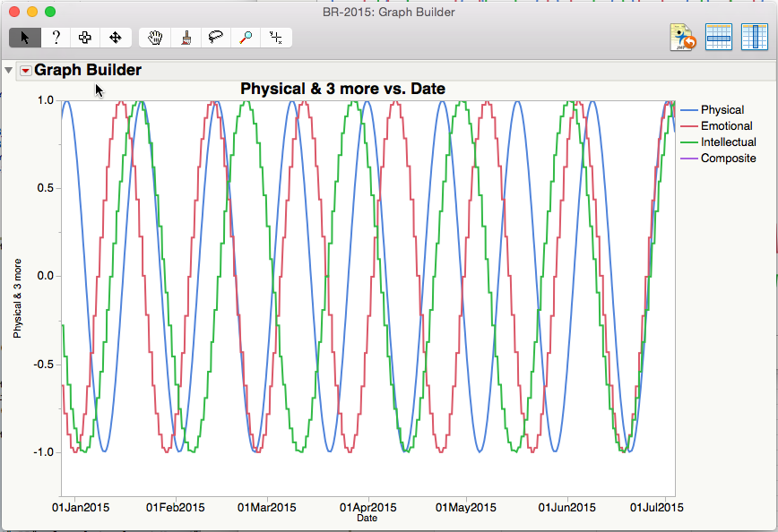Image resolution: width=778 pixels, height=532 pixels.
Task: Click the data table columns icon
Action: pos(754,37)
